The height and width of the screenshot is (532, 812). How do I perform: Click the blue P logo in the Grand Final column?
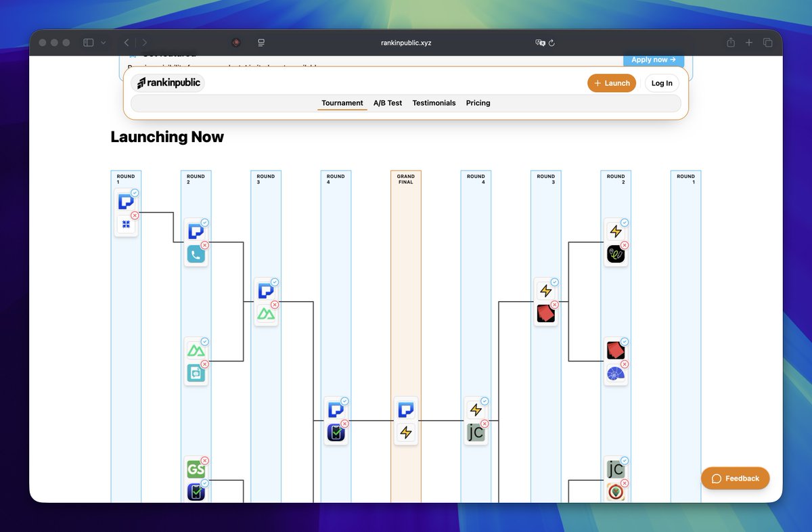click(x=406, y=410)
